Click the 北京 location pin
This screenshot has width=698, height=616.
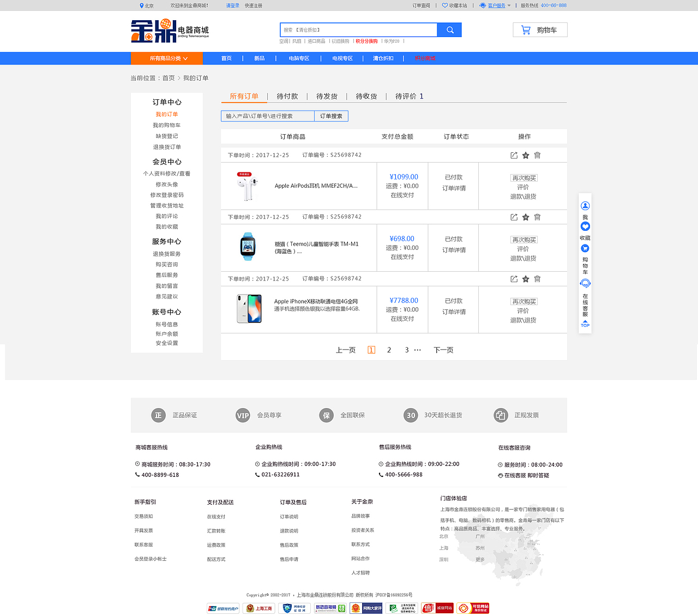pyautogui.click(x=142, y=5)
